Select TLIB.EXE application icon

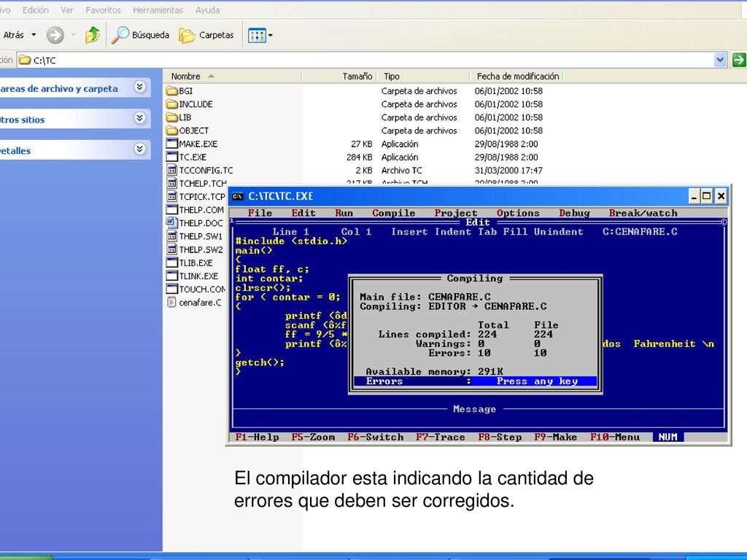(x=172, y=262)
